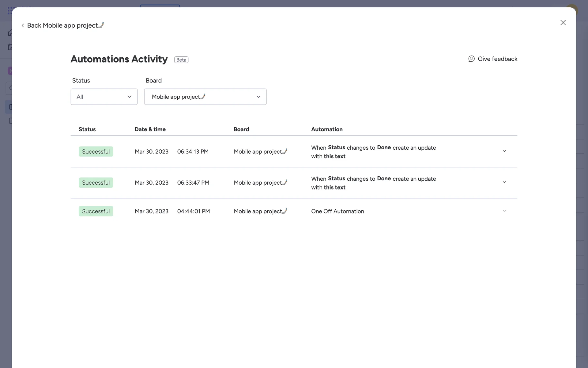The width and height of the screenshot is (588, 368).
Task: Open the Give feedback link text
Action: pyautogui.click(x=497, y=59)
